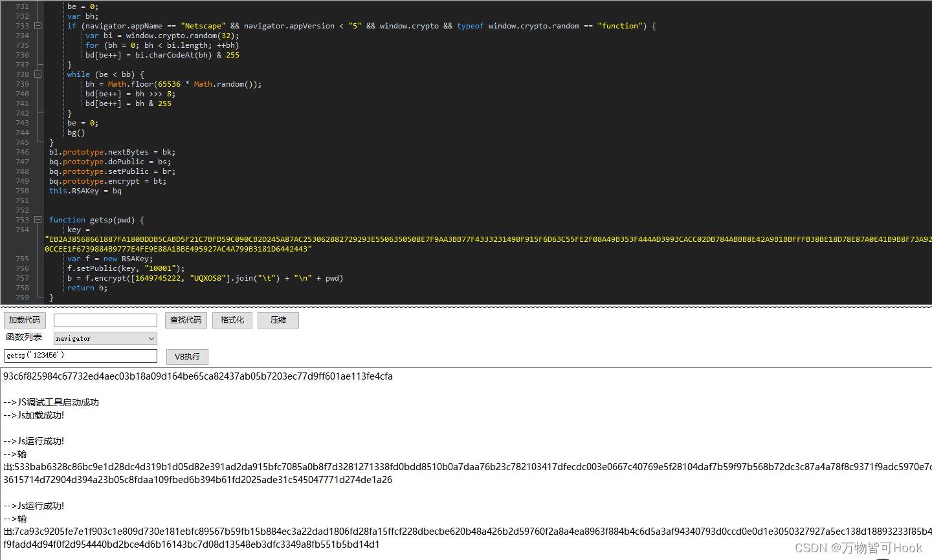Viewport: 932px width, 560px height.
Task: Click the 'var bi = window.crypto.random(32);' line
Action: pyautogui.click(x=162, y=36)
